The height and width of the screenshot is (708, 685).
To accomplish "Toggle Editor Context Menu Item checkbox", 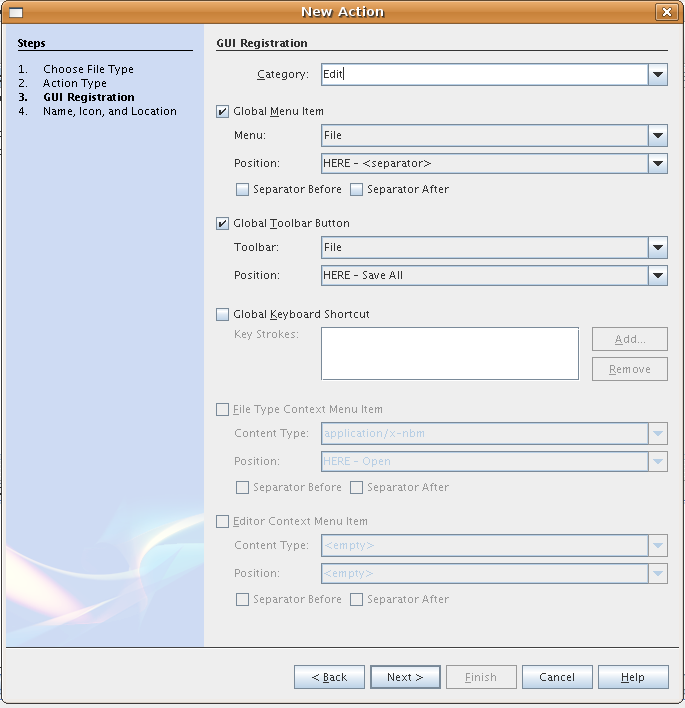I will coord(222,521).
